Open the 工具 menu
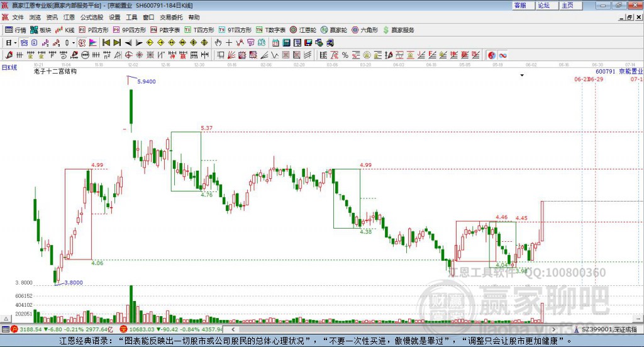Screen dimensions: 644x347 (x=131, y=17)
